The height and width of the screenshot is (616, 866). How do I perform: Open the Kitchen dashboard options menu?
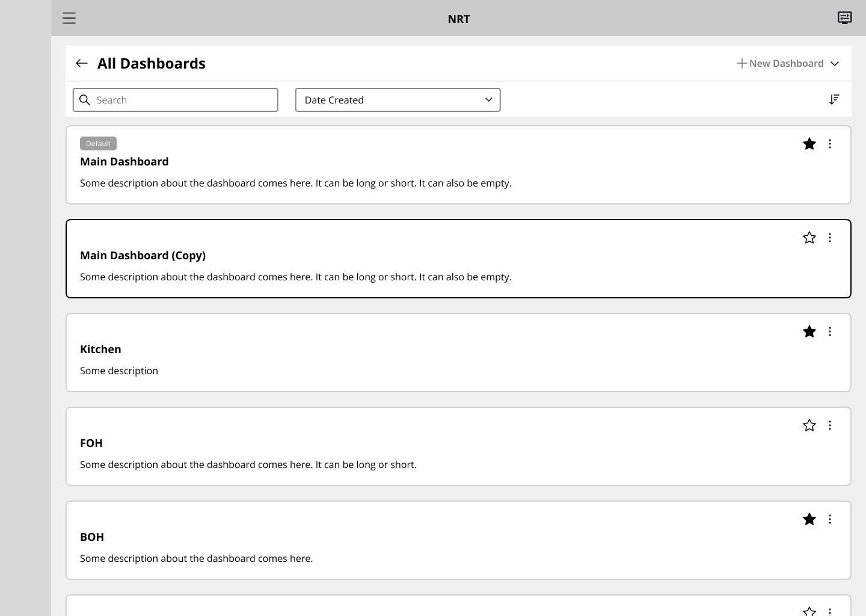coord(830,331)
